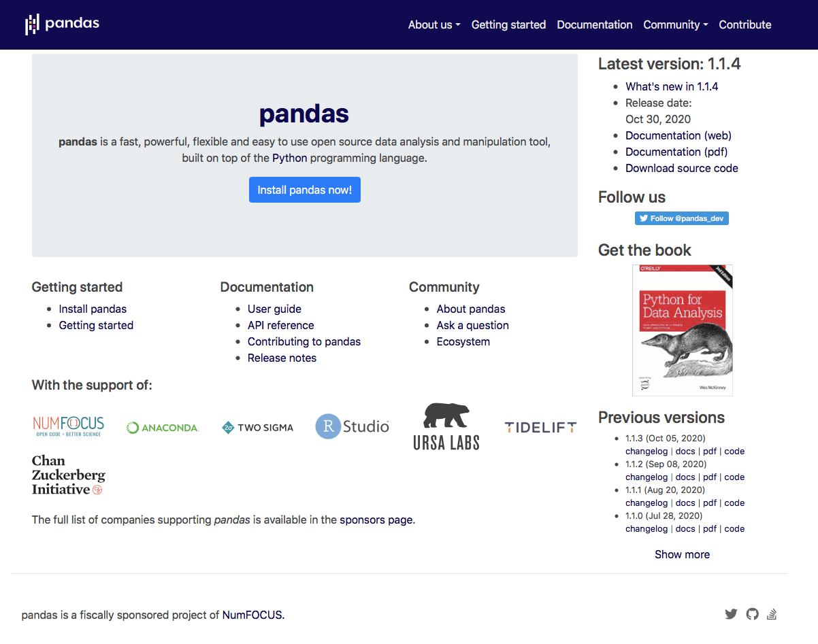Open Getting started link in the list
The width and height of the screenshot is (818, 644).
(x=96, y=325)
